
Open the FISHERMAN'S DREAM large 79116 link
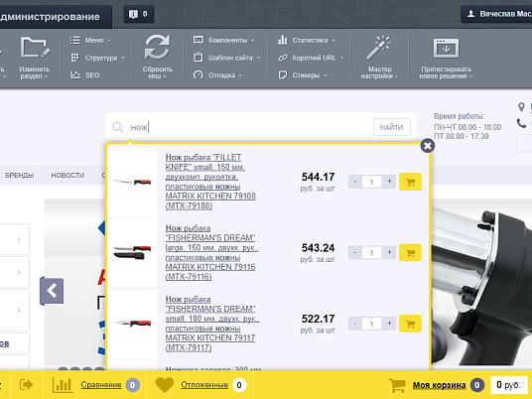211,252
